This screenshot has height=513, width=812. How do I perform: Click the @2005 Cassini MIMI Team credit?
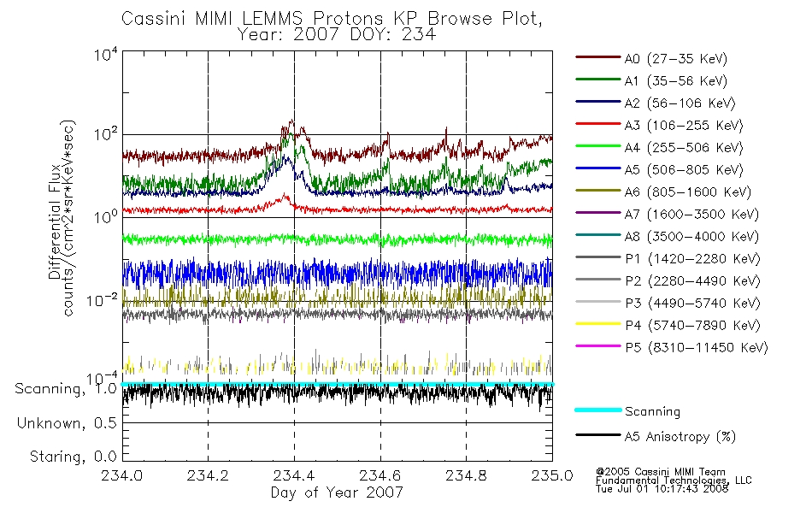[660, 472]
